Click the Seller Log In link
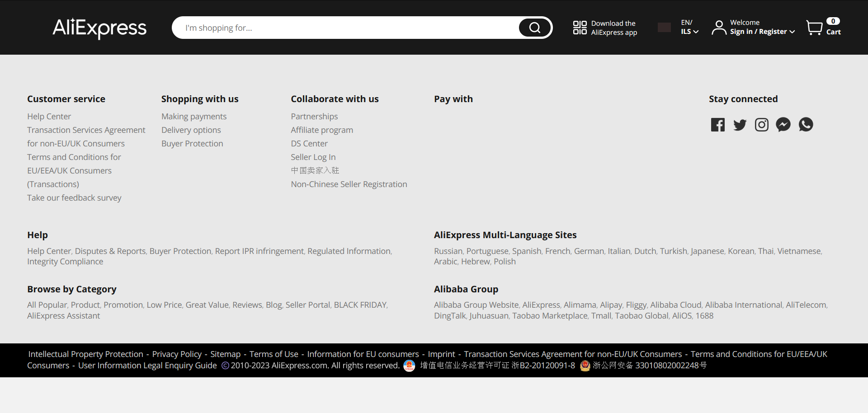This screenshot has height=413, width=868. pyautogui.click(x=313, y=157)
